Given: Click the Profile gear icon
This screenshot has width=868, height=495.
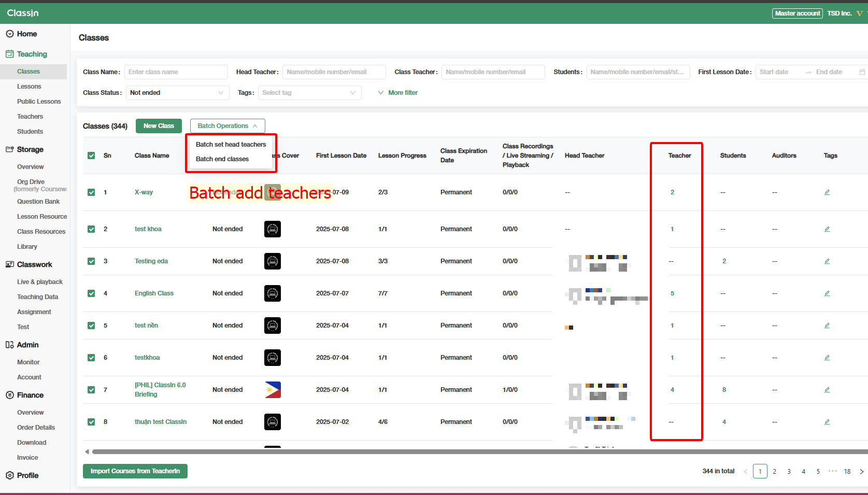Looking at the screenshot, I should 9,475.
